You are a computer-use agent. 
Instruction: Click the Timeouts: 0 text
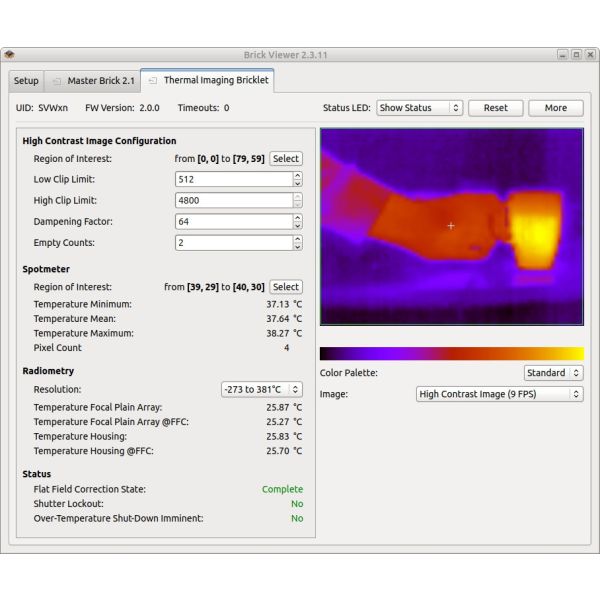click(203, 108)
